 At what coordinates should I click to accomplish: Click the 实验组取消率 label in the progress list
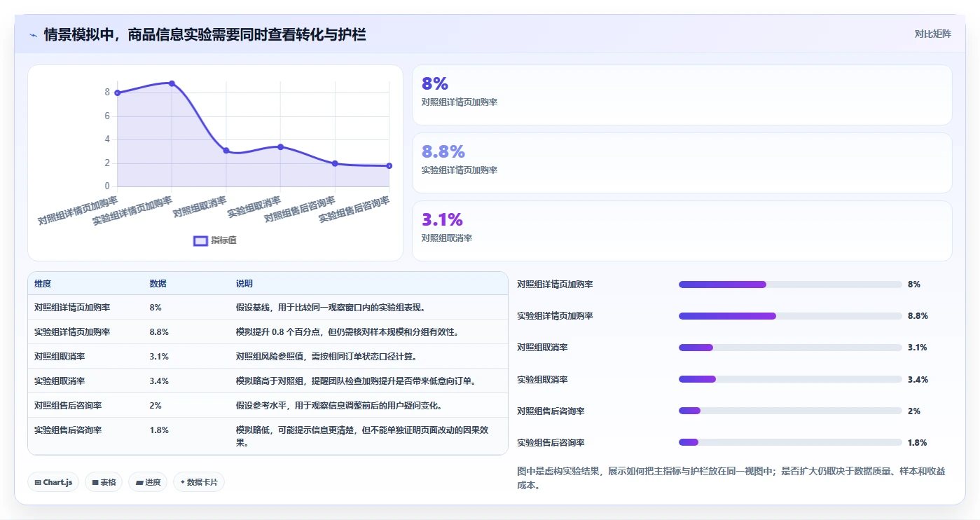click(x=542, y=379)
